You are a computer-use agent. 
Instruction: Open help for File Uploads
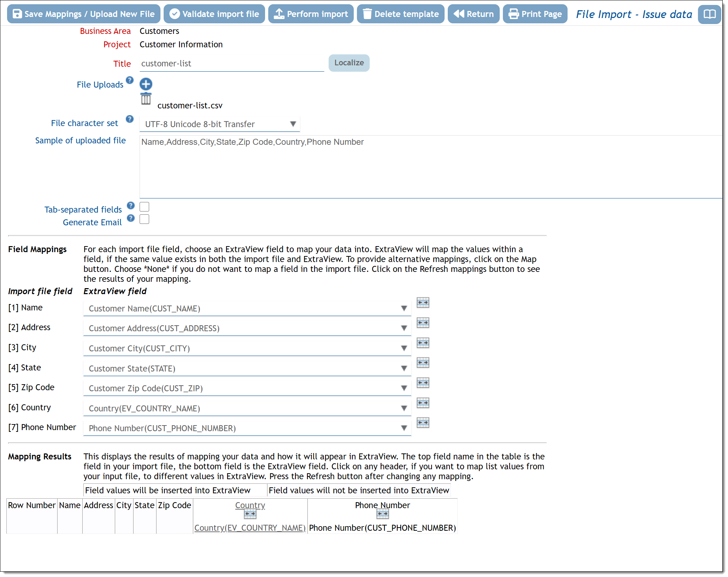pos(130,80)
